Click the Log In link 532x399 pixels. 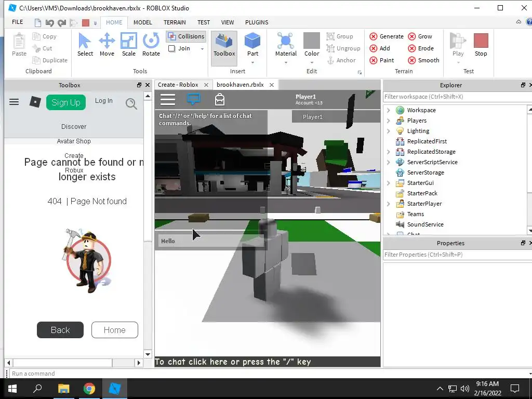tap(103, 101)
